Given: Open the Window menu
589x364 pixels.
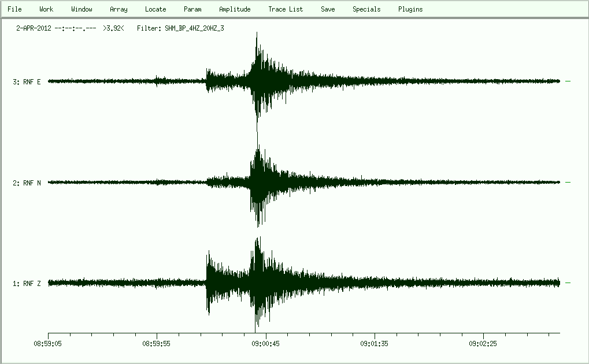Looking at the screenshot, I should [x=82, y=9].
